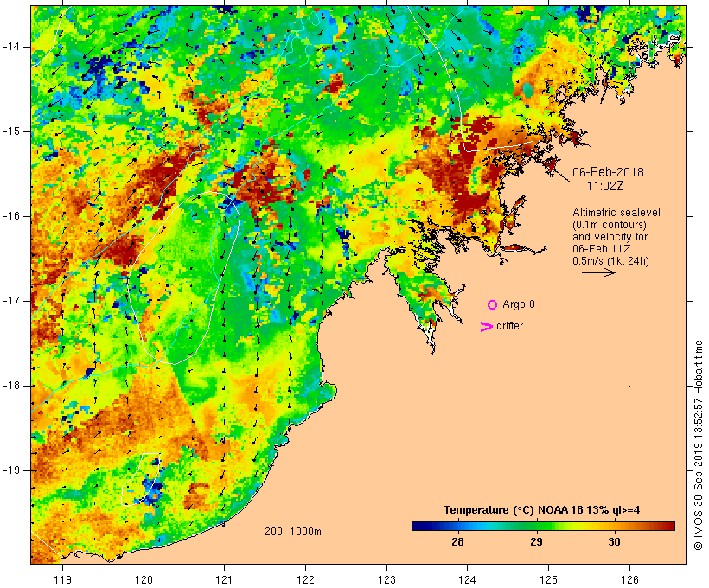Click latitude axis label -18
The width and height of the screenshot is (709, 588).
11,386
